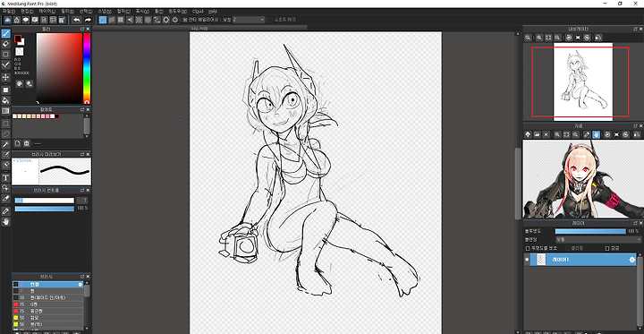Open the layer blending mode dropdown

(598, 239)
